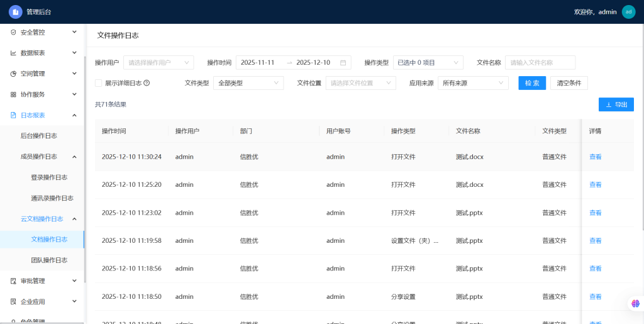
Task: Collapse the 云文档操作日志 submenu
Action: [x=74, y=219]
